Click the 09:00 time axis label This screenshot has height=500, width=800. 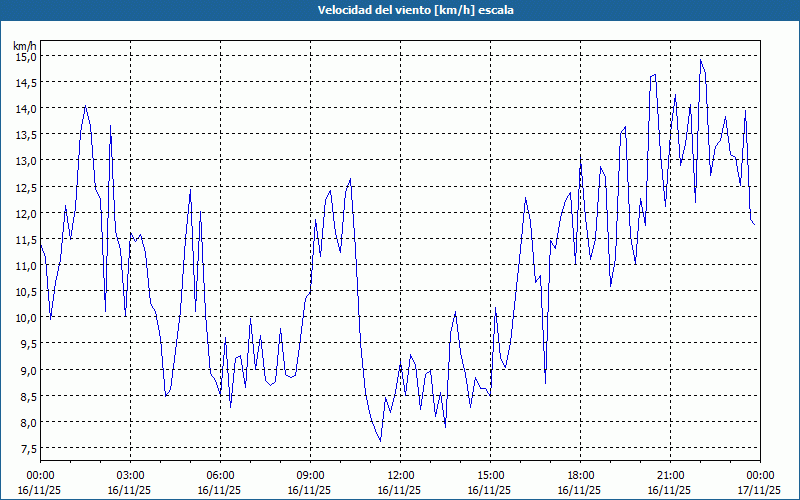pyautogui.click(x=310, y=475)
